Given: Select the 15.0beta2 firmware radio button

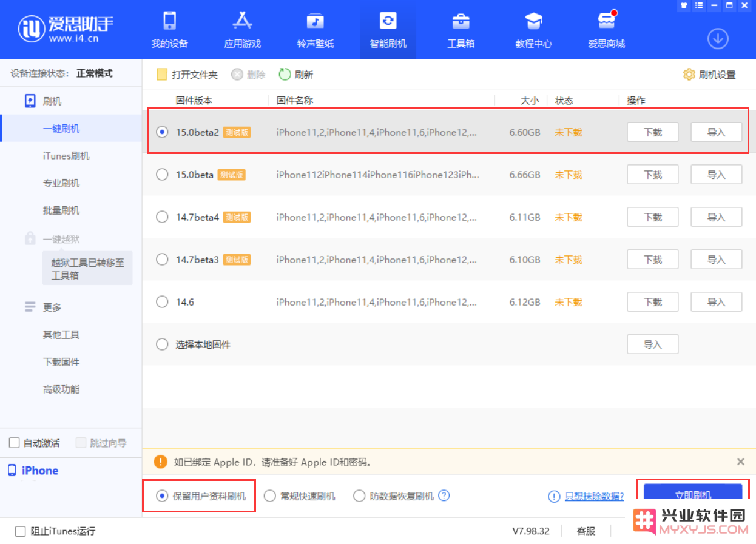Looking at the screenshot, I should point(162,132).
